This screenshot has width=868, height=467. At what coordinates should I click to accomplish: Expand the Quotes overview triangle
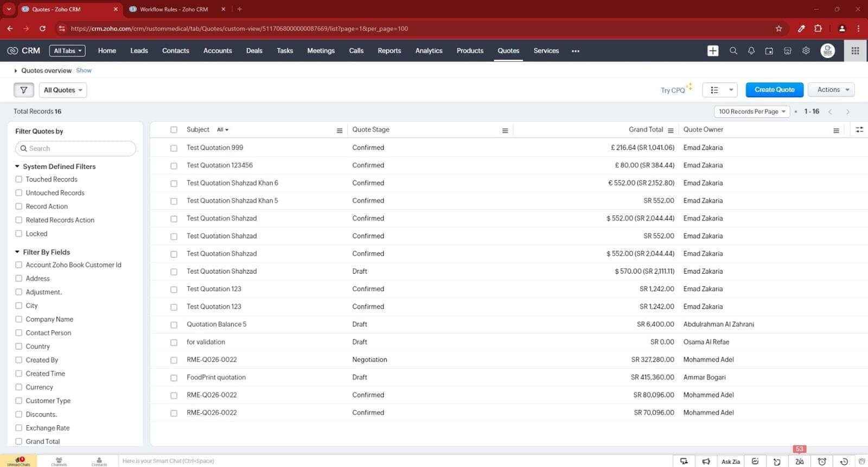pos(16,71)
